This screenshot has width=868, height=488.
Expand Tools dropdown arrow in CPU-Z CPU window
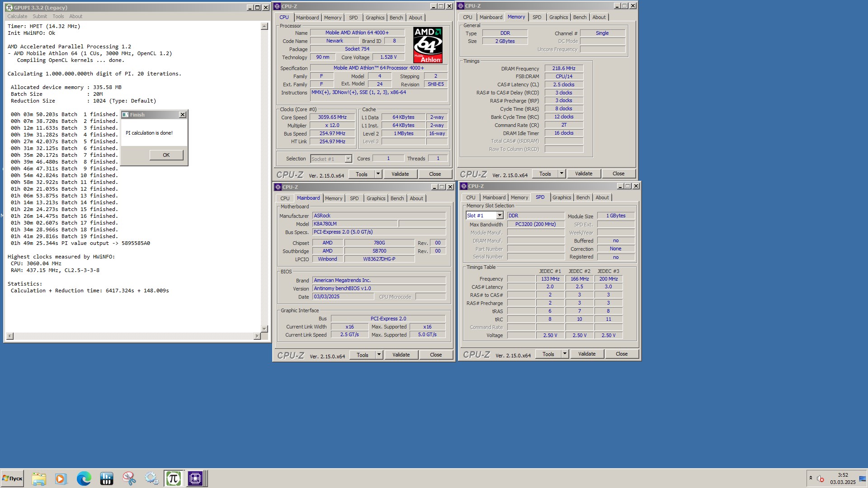[x=378, y=174]
